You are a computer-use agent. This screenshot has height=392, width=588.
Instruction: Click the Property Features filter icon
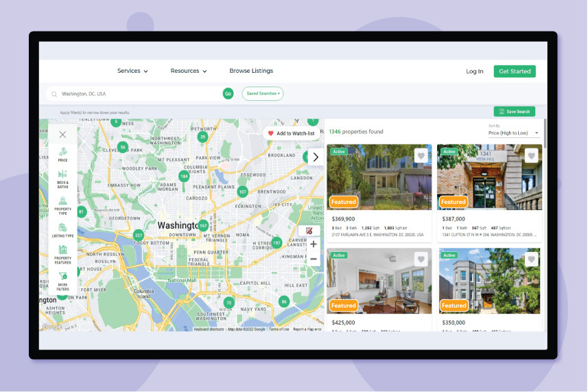tap(62, 252)
